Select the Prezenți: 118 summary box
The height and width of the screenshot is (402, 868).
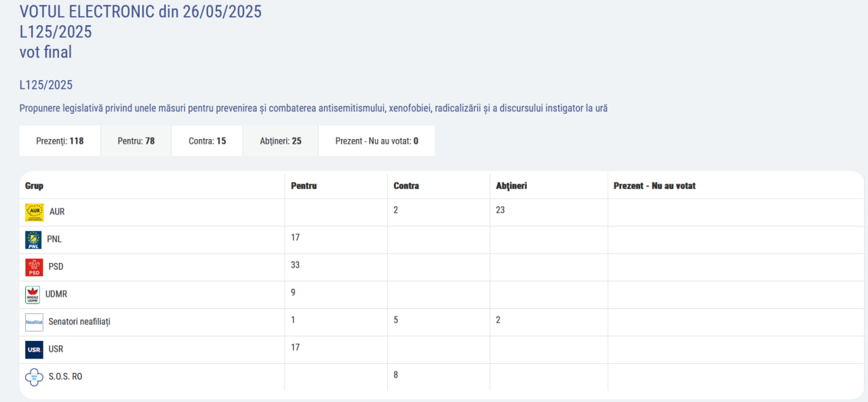pos(60,141)
